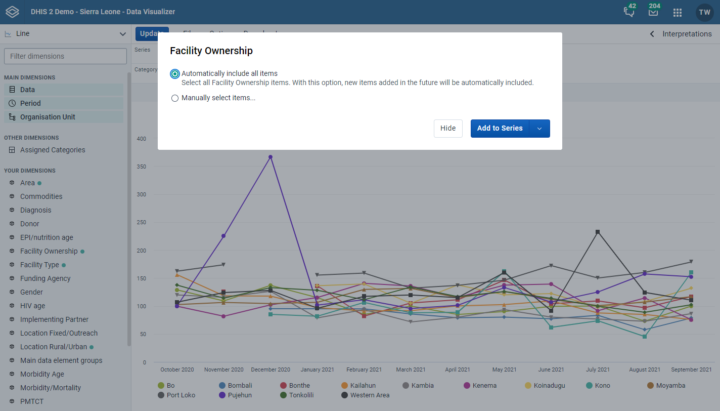Click the Organisation Unit hierarchy icon
The height and width of the screenshot is (411, 720).
tap(12, 117)
